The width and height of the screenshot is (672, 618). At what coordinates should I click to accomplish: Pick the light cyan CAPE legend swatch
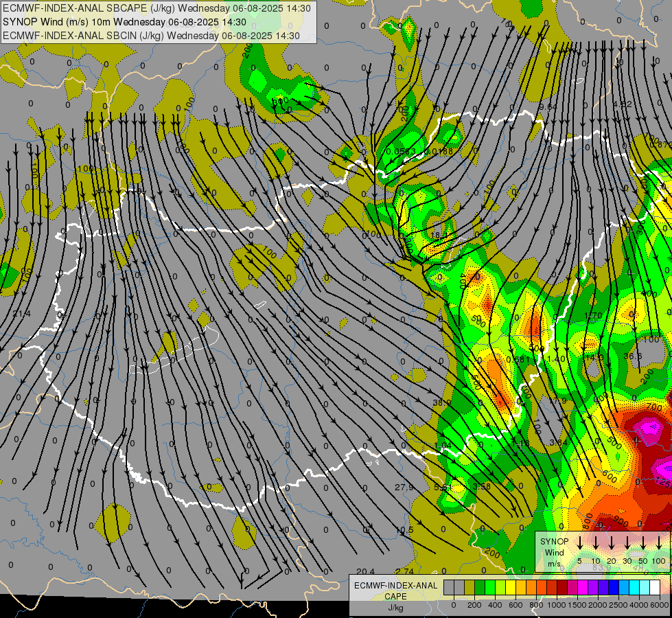[645, 587]
